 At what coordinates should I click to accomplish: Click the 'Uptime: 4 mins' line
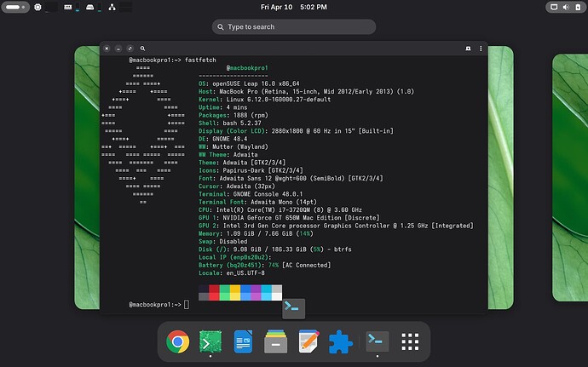[222, 107]
